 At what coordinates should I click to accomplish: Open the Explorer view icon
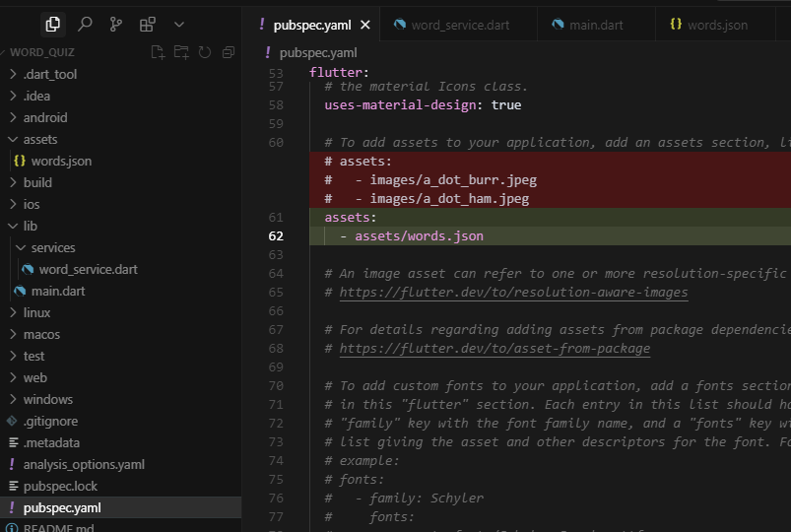(53, 25)
